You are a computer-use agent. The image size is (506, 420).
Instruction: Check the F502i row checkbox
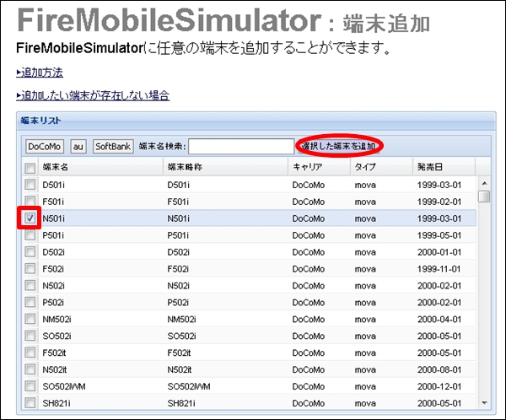(x=30, y=268)
